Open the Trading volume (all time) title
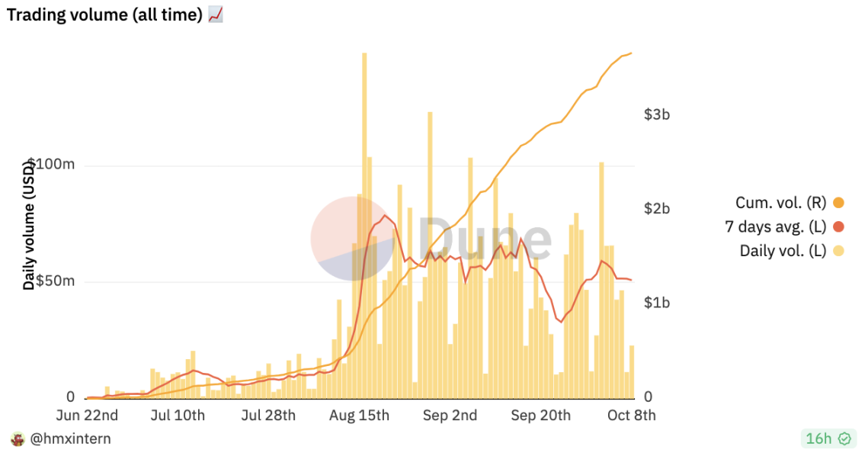The height and width of the screenshot is (456, 868). pyautogui.click(x=104, y=14)
